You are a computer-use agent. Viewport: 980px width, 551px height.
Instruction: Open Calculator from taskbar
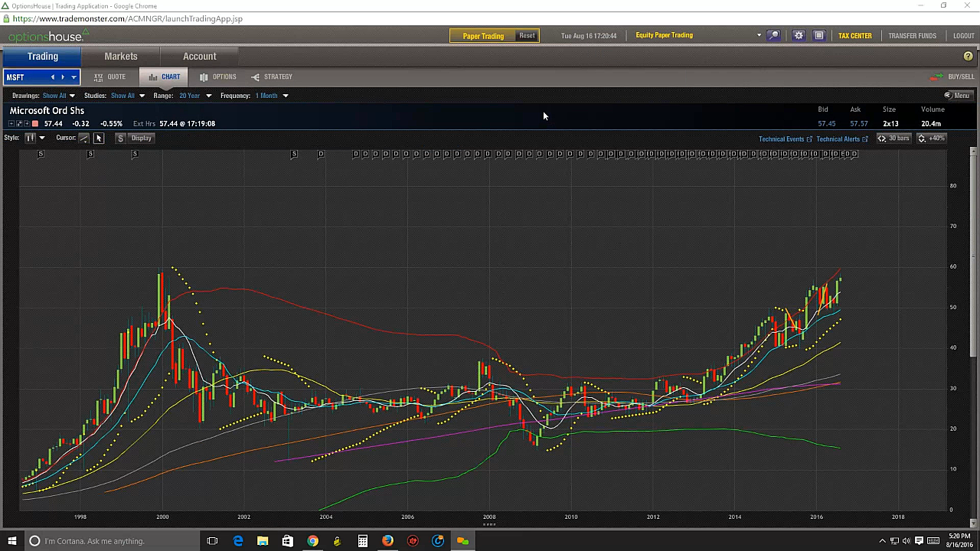pos(363,541)
